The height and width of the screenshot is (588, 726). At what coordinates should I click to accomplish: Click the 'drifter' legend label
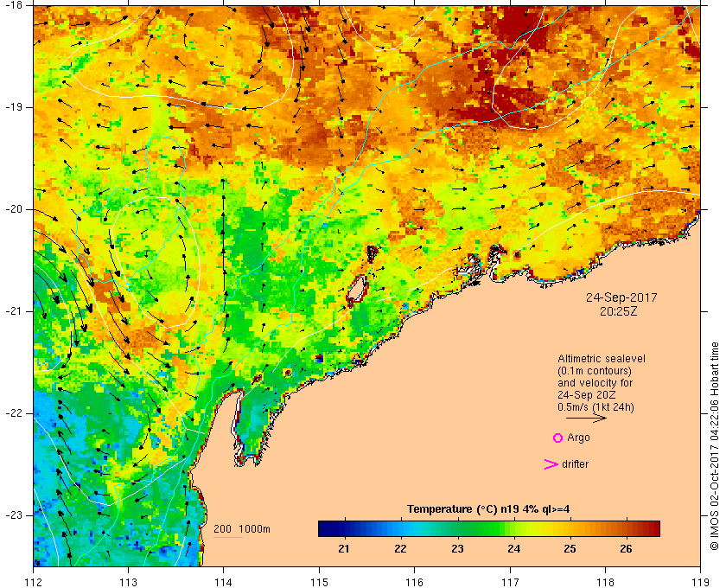tap(575, 464)
